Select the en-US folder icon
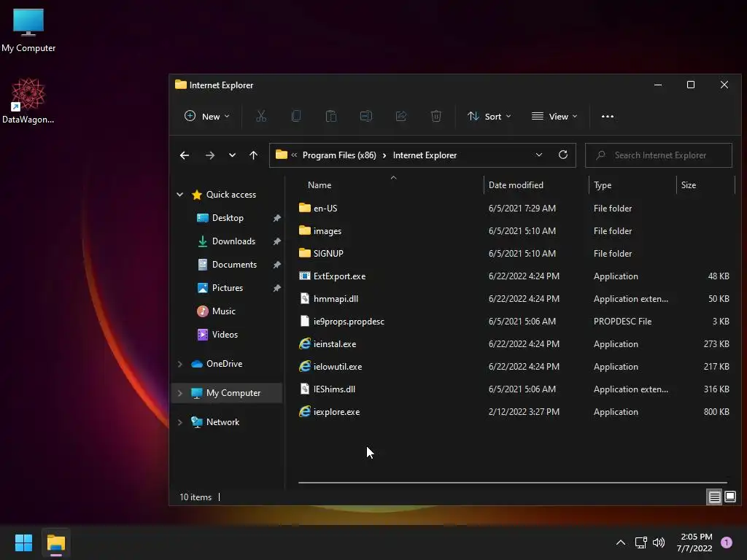This screenshot has width=747, height=560. click(x=304, y=208)
